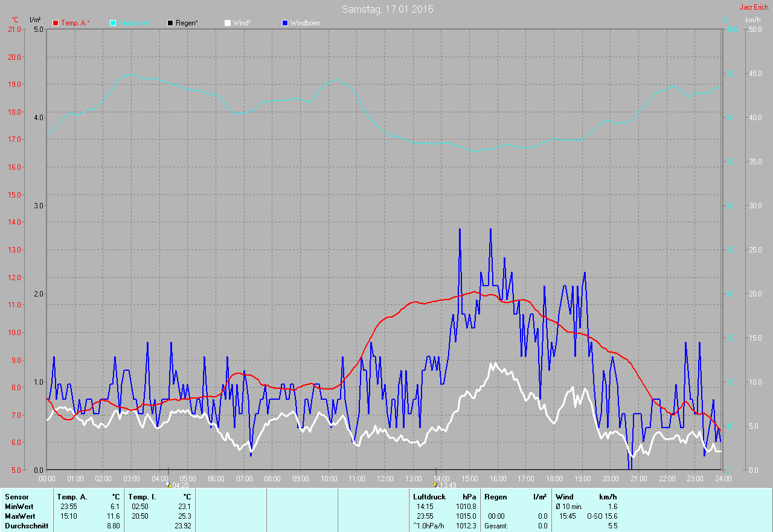Click the l/m² axis unit label
This screenshot has height=532, width=773.
click(x=35, y=20)
